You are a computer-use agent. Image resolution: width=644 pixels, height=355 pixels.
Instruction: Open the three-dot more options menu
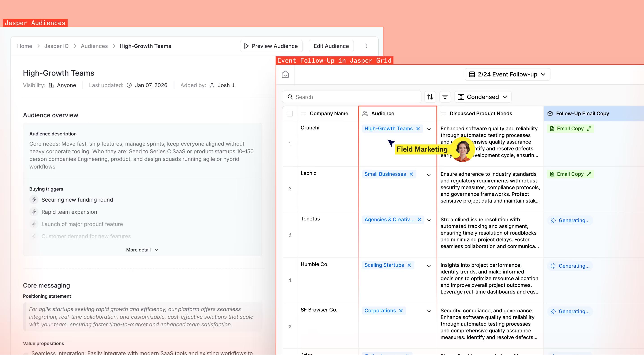coord(366,46)
